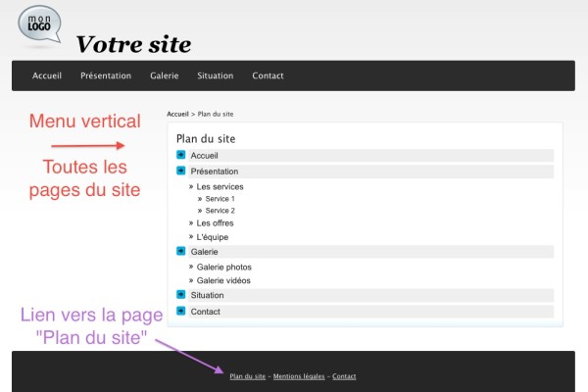Click the "mon LOGO" speech bubble logo
Image resolution: width=588 pixels, height=392 pixels.
(39, 24)
